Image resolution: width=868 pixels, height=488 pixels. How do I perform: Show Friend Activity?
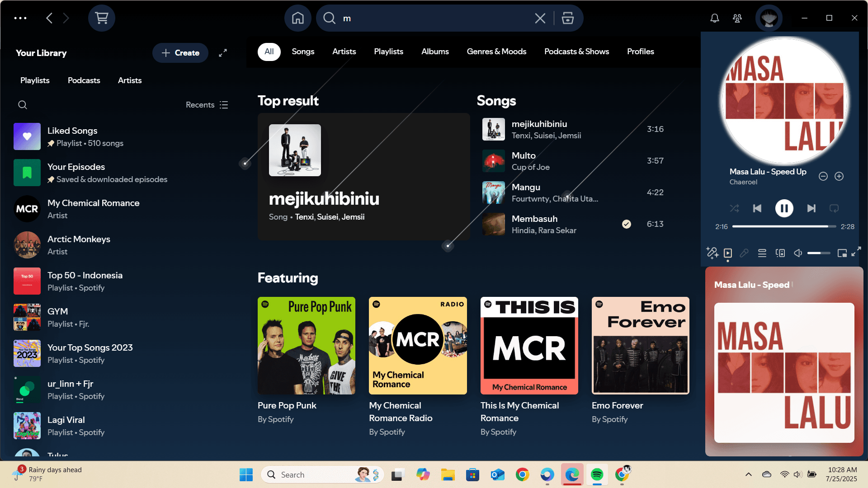click(x=737, y=18)
